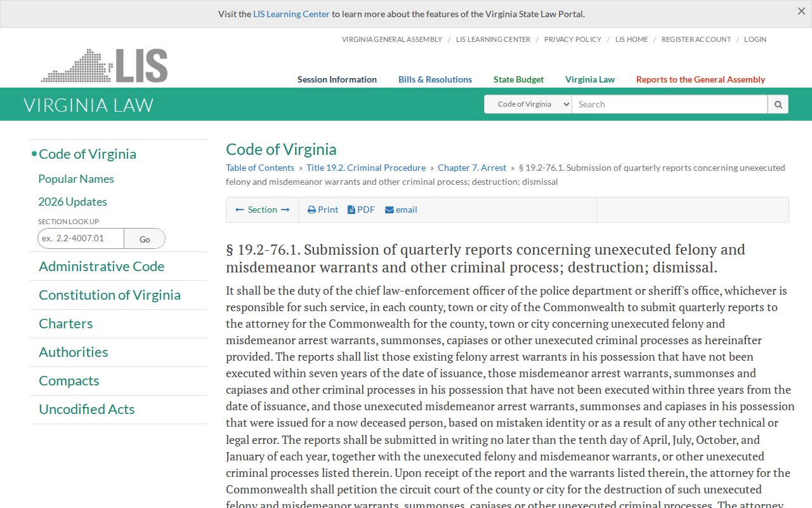Open the Privacy Policy link
The height and width of the screenshot is (508, 812).
(x=573, y=39)
